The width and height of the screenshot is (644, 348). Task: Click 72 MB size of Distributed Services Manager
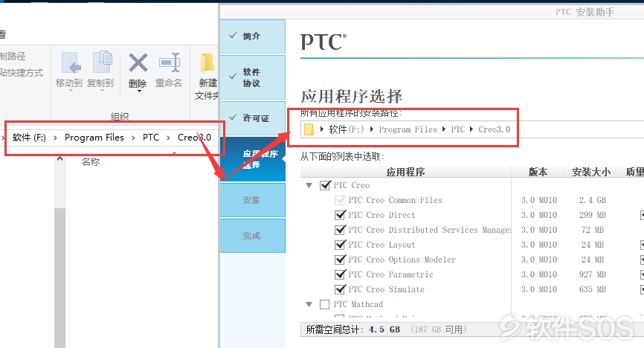tap(593, 230)
